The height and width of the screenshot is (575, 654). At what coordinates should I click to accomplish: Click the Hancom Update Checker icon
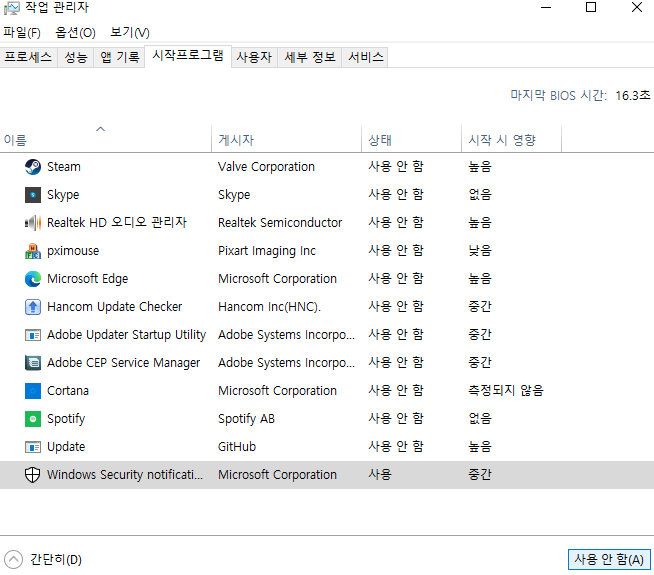[33, 306]
